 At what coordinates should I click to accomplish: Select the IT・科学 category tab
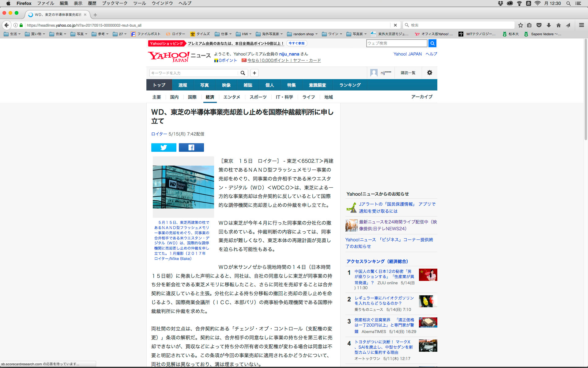tap(284, 97)
